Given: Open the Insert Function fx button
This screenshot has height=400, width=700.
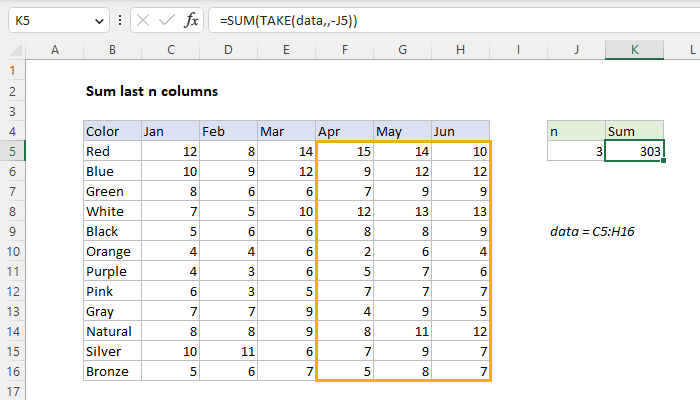Looking at the screenshot, I should [x=191, y=21].
